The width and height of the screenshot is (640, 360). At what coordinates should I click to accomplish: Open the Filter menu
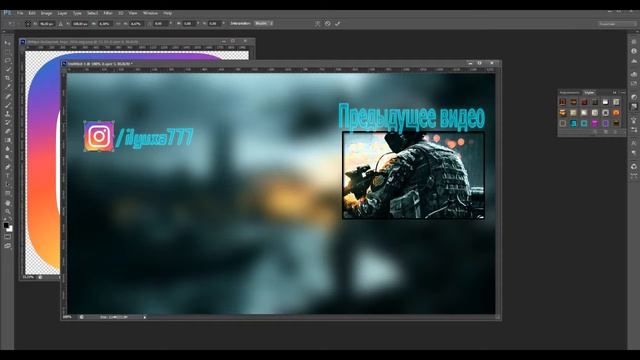tap(108, 13)
